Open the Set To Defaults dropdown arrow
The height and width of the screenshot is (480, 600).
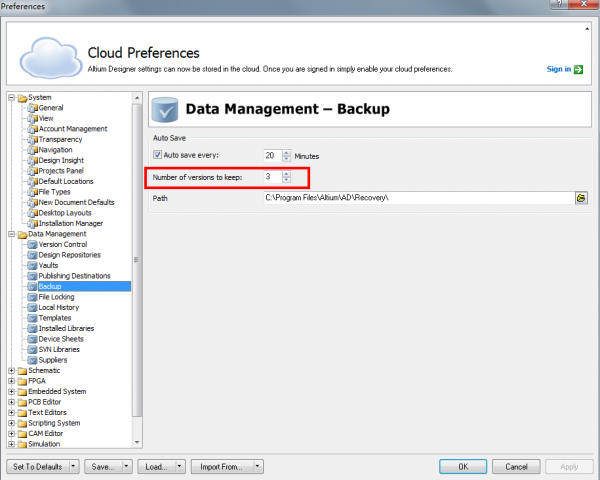tap(75, 466)
